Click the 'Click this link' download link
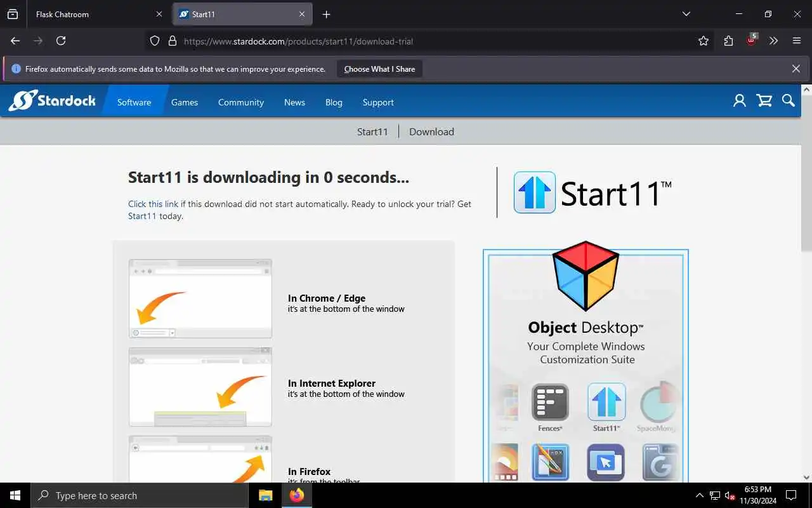The image size is (812, 508). coord(153,204)
